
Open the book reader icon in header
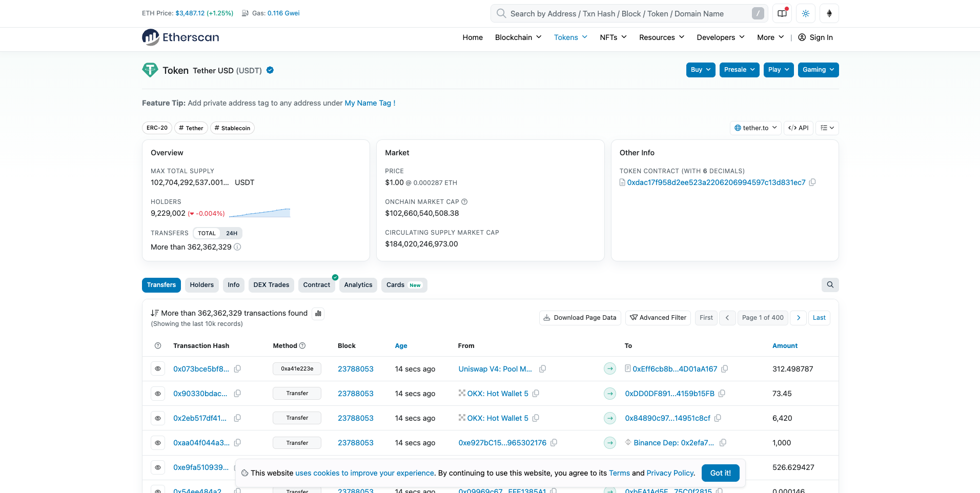coord(782,14)
